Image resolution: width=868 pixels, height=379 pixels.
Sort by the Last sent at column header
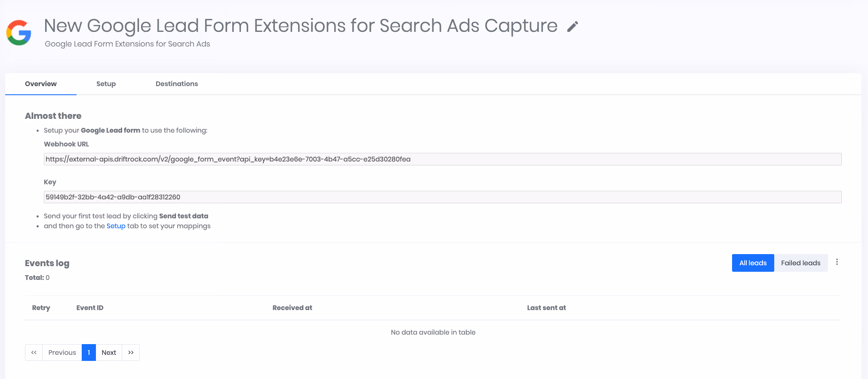click(x=547, y=308)
